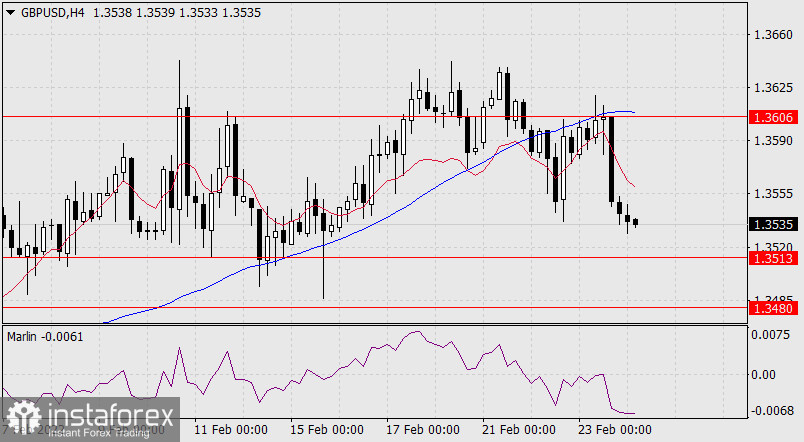Image resolution: width=804 pixels, height=442 pixels.
Task: Click the black 1.3535 current price tag
Action: (x=775, y=225)
